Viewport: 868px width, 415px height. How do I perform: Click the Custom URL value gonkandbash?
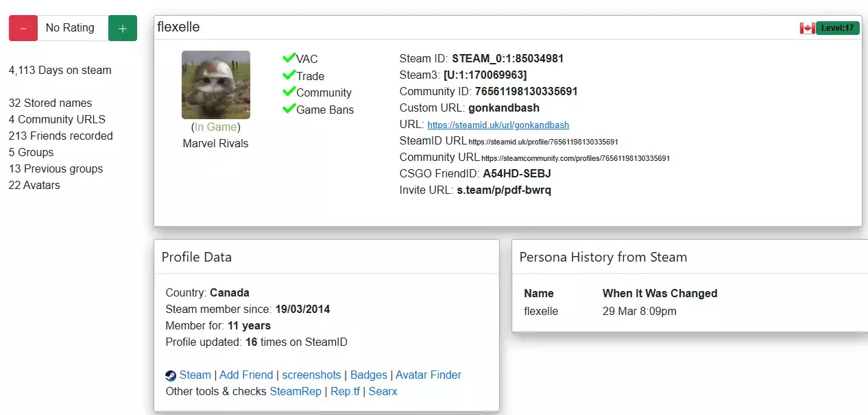coord(504,108)
